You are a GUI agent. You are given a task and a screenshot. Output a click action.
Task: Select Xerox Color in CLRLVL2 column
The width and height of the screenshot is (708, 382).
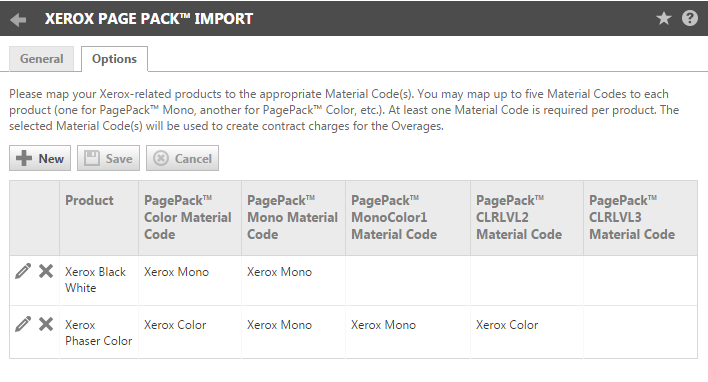(x=507, y=325)
